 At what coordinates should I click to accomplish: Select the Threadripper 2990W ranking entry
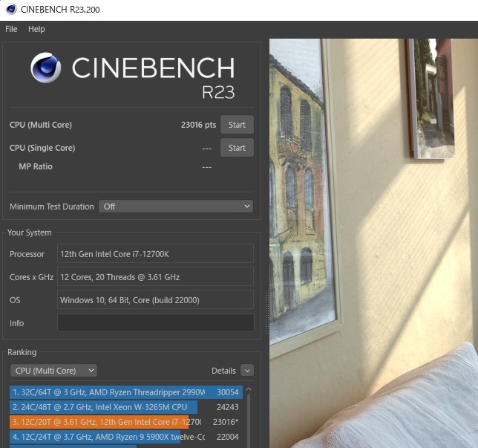coord(126,392)
